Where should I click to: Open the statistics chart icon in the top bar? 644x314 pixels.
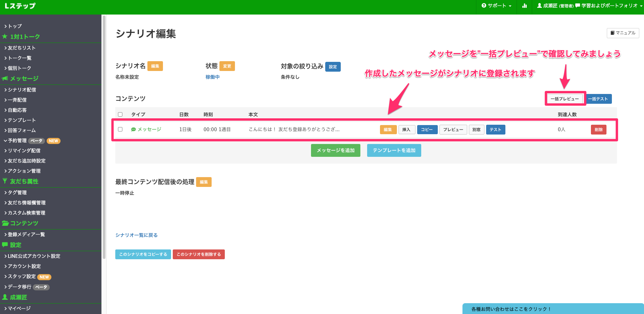[525, 6]
